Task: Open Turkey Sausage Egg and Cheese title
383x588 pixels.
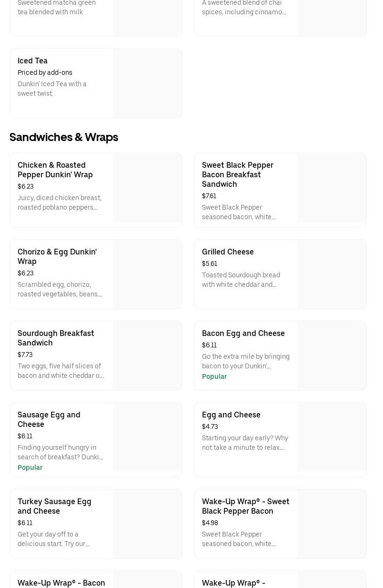Action: click(x=54, y=506)
